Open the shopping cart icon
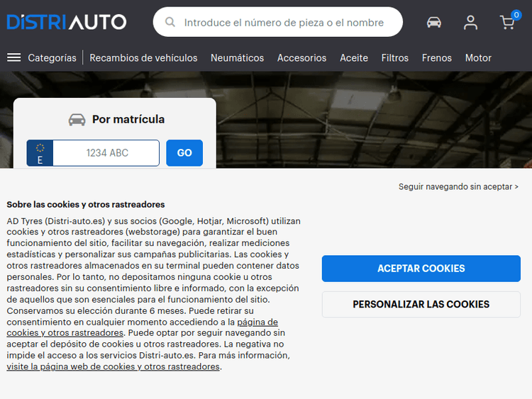 pos(507,23)
